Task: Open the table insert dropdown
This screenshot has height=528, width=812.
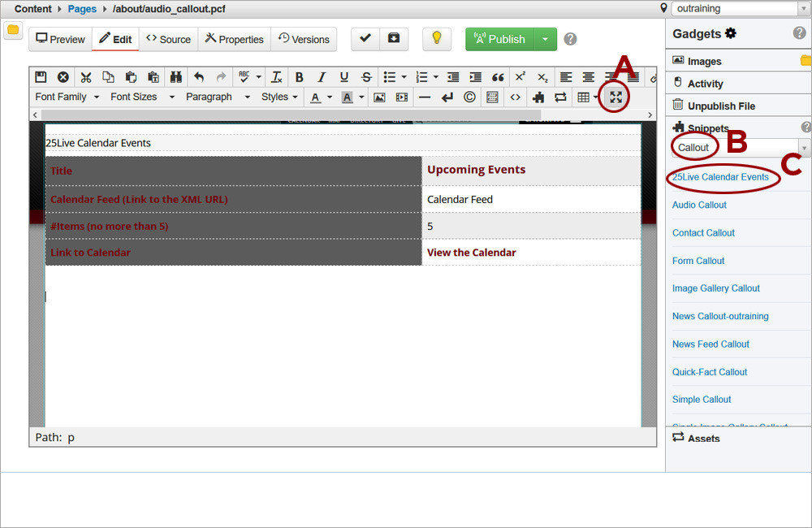Action: pos(587,97)
